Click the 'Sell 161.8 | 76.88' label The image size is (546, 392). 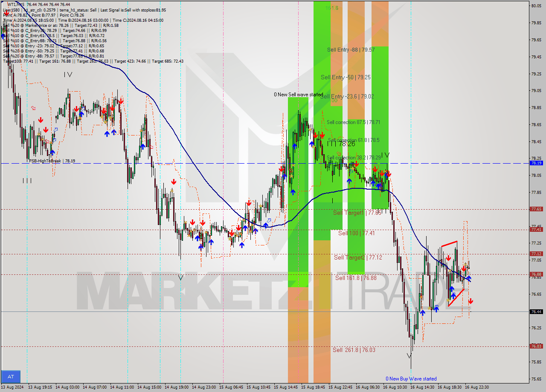click(356, 278)
